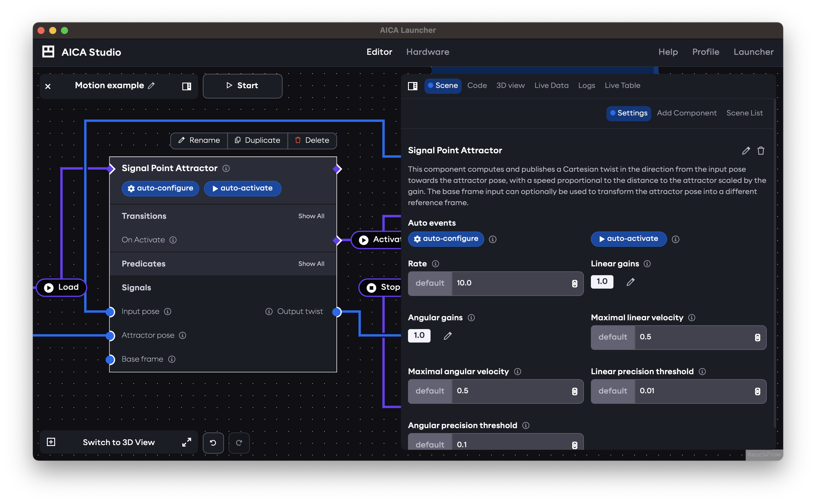Adjust Maximal linear velocity with its stepper

coord(757,337)
